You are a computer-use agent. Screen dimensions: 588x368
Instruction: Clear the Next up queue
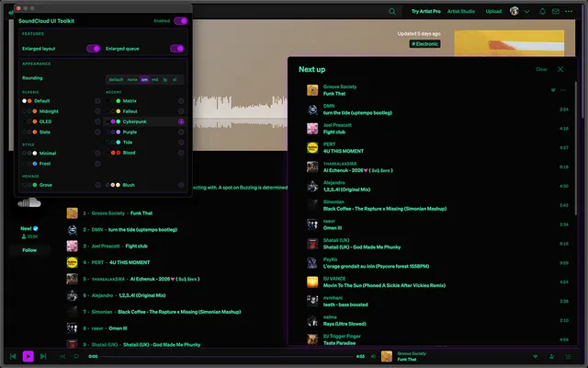point(541,69)
